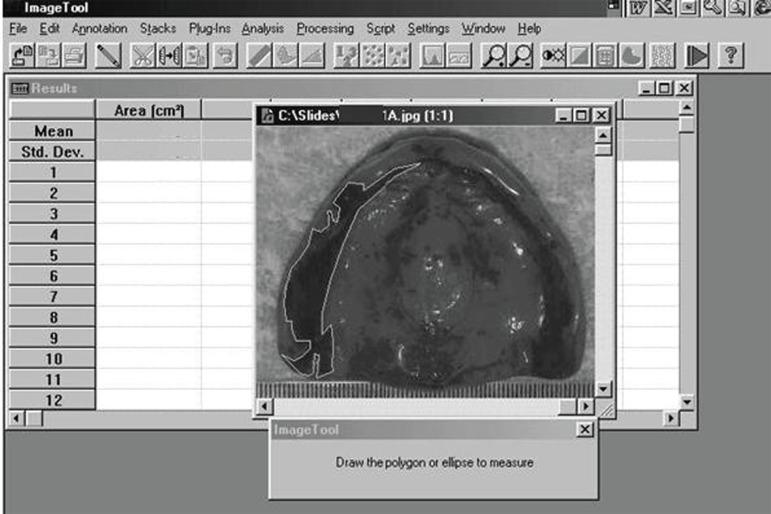Click the left magnifying glass zoom icon

click(493, 57)
